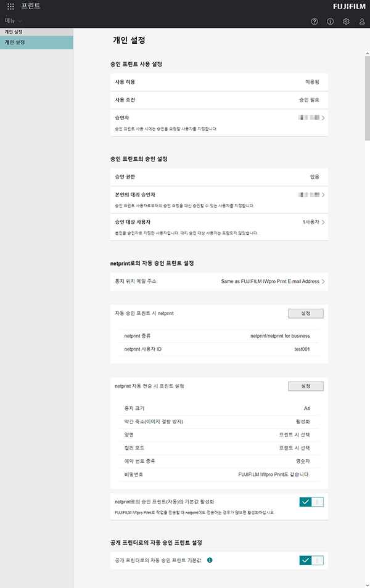Viewport: 370px width, 588px height.
Task: Open the 승인자 row chevron
Action: (323, 117)
